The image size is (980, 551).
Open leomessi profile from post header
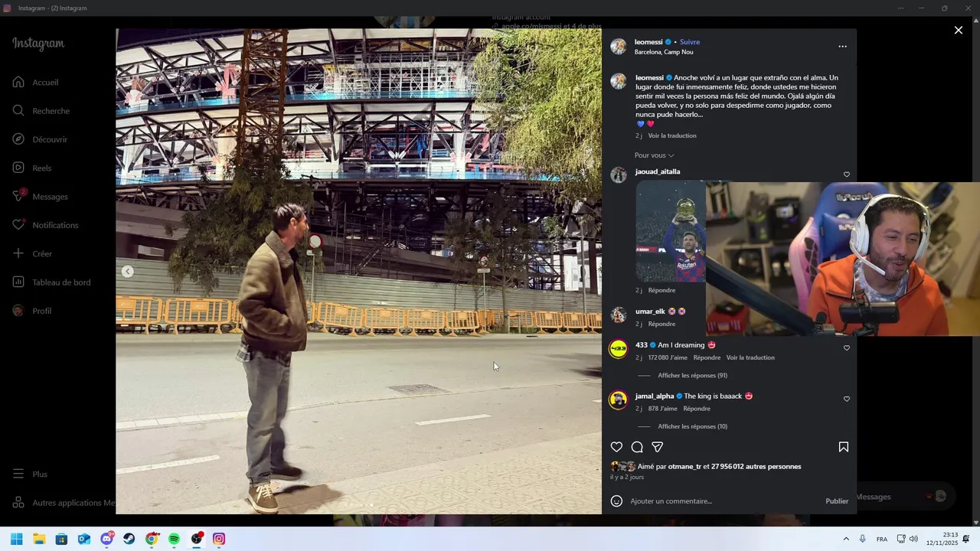point(648,42)
